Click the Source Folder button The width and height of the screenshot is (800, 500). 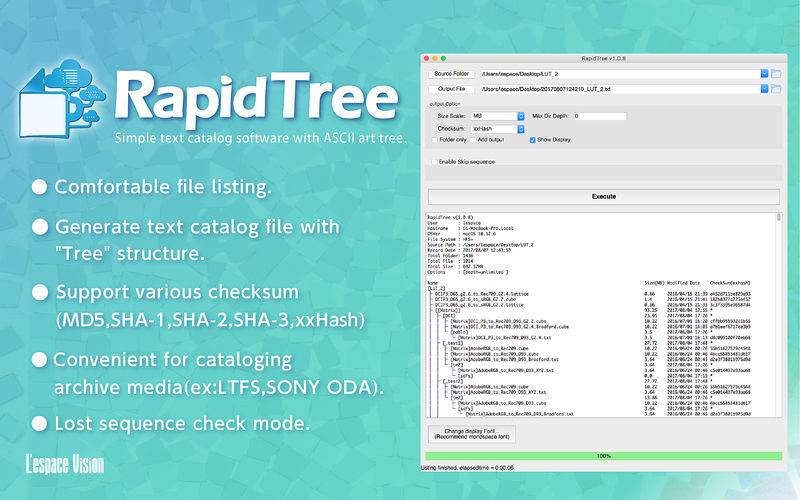click(452, 74)
